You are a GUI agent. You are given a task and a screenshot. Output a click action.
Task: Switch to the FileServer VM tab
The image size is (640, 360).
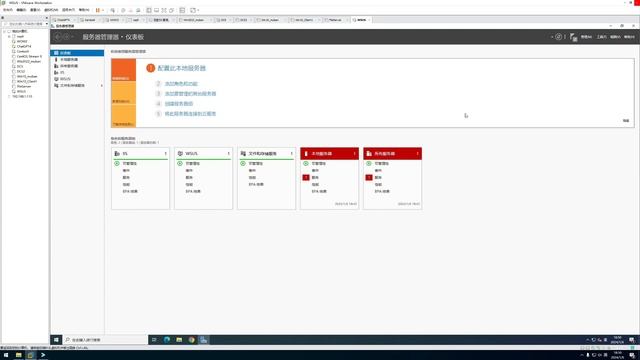(x=335, y=20)
